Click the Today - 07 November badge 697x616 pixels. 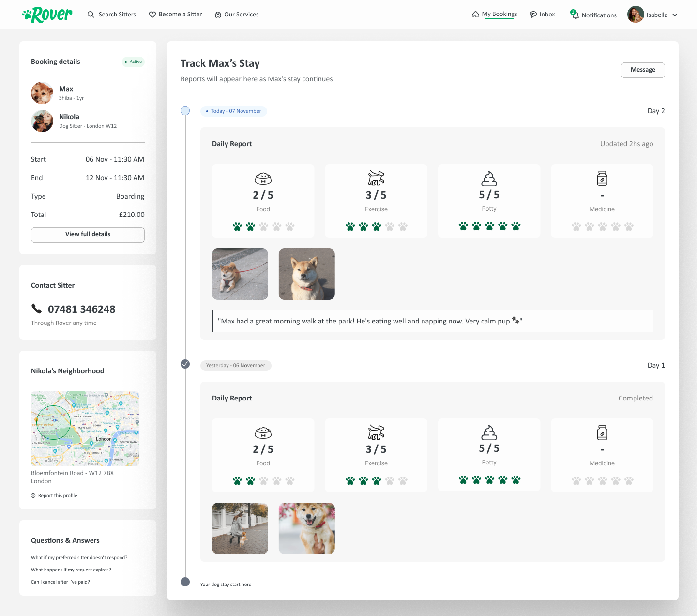pyautogui.click(x=234, y=111)
